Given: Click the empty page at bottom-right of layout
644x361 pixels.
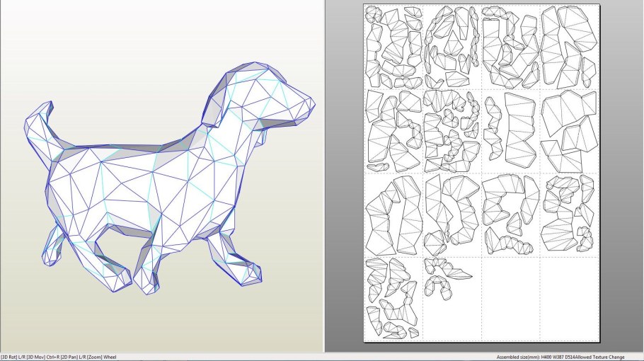Looking at the screenshot, I should [x=570, y=299].
